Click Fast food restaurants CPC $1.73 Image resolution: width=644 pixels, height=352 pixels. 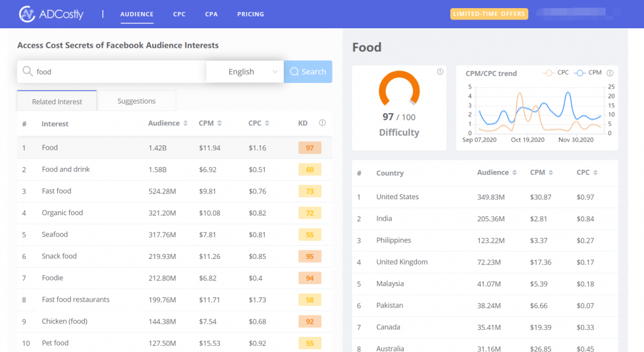click(257, 300)
